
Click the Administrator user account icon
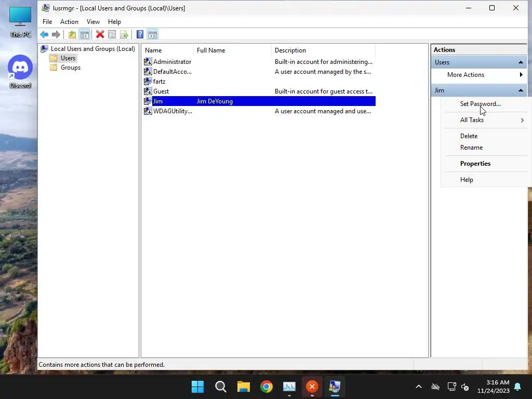point(148,61)
